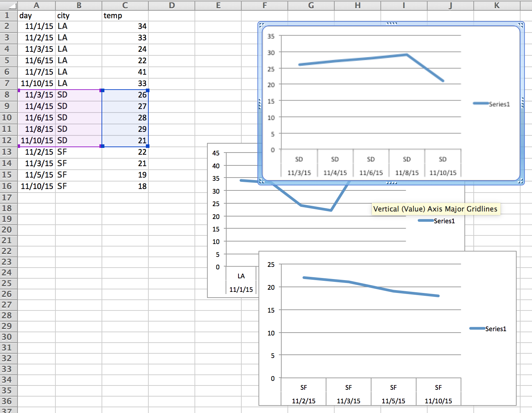Click the 'day' header cell
Image resolution: width=532 pixels, height=413 pixels.
coord(36,16)
